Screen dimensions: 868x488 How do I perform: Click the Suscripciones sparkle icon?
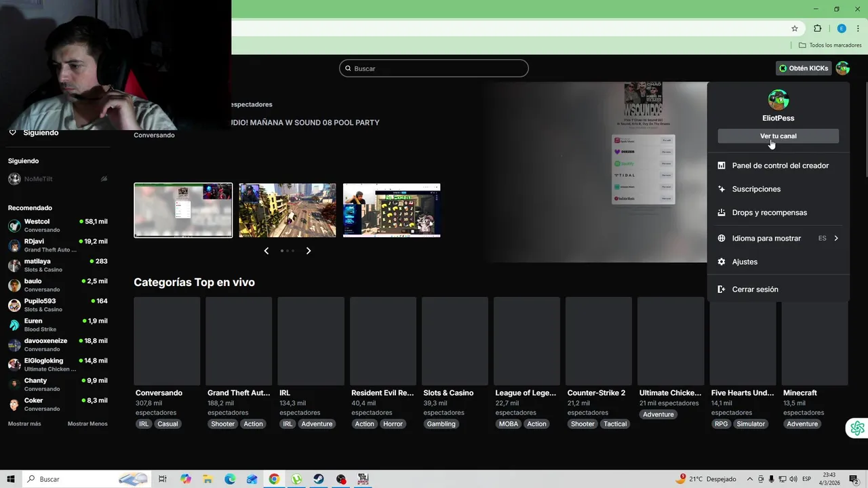tap(722, 189)
